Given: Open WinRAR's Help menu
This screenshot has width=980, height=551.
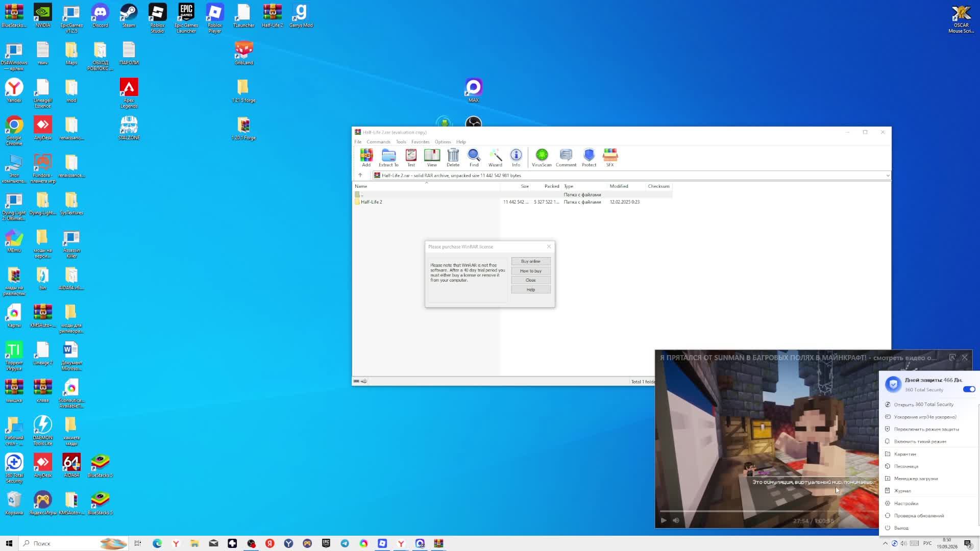Looking at the screenshot, I should 461,142.
